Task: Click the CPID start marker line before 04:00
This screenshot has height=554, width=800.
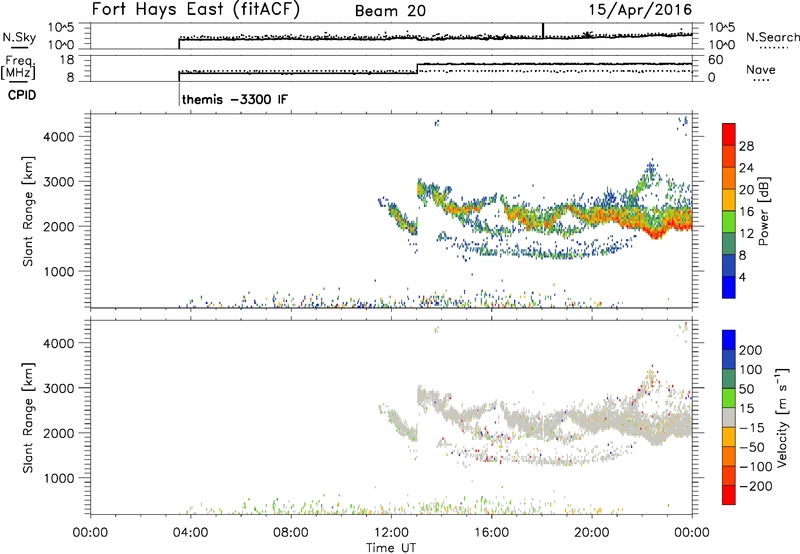Action: [180, 93]
